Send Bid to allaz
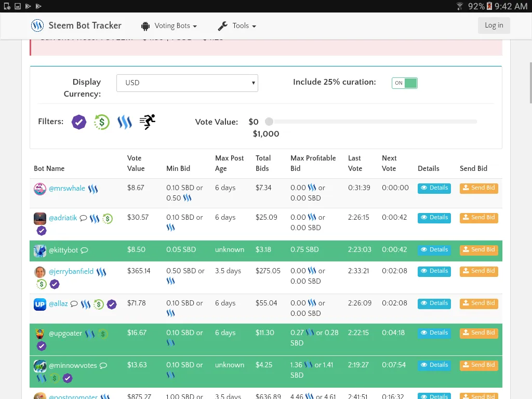This screenshot has width=532, height=399. coord(478,303)
